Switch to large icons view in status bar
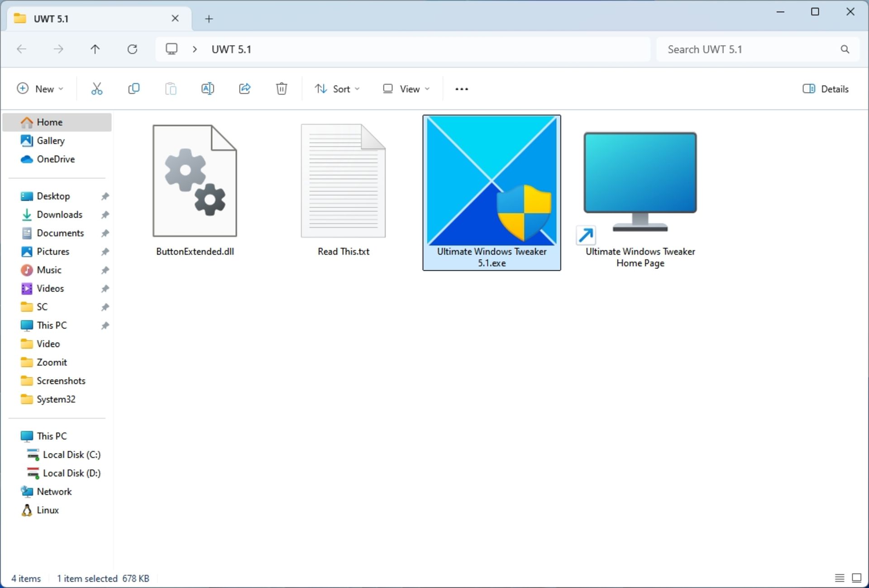This screenshot has width=869, height=588. (856, 578)
